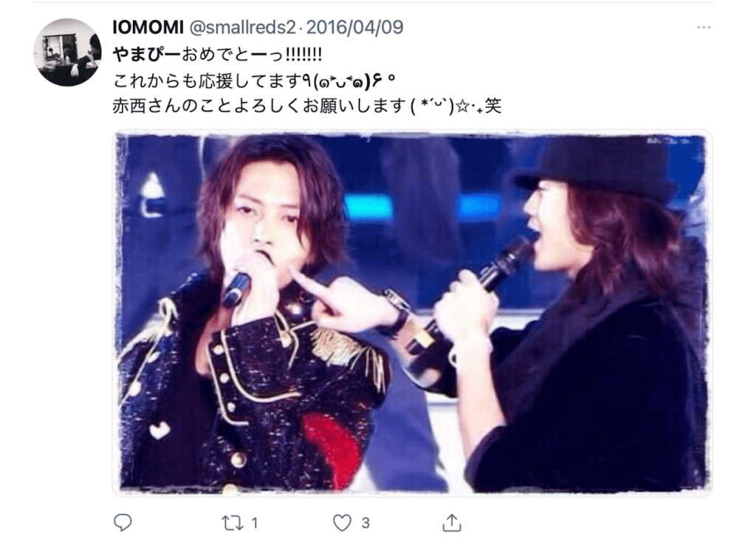
Task: Visit the @smallreds2 handle link
Action: coord(242,27)
